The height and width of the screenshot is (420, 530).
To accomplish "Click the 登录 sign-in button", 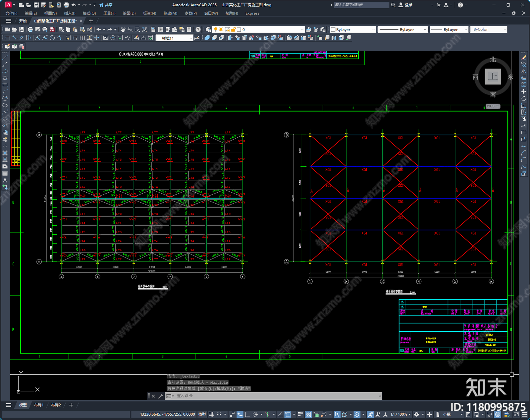I will 405,5.
